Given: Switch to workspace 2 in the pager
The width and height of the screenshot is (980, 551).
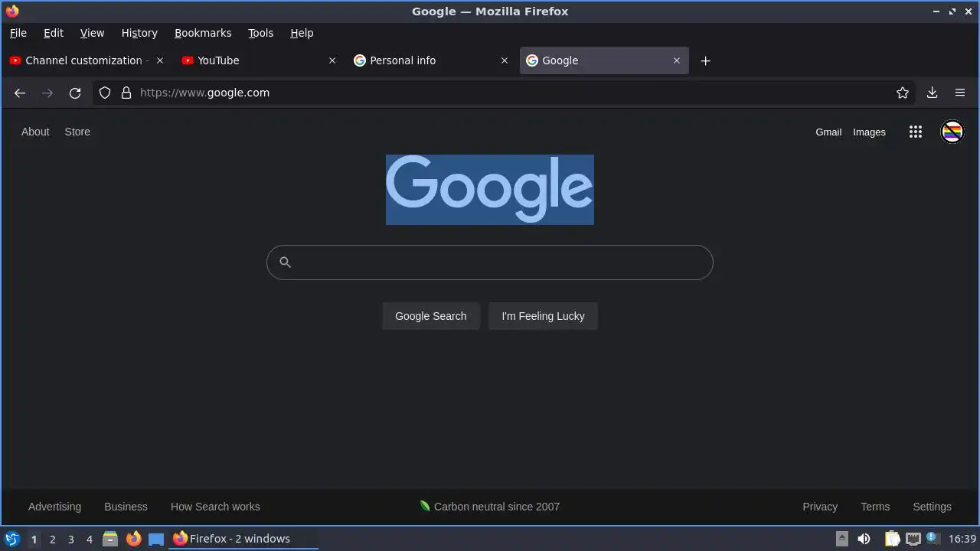Looking at the screenshot, I should pyautogui.click(x=52, y=539).
